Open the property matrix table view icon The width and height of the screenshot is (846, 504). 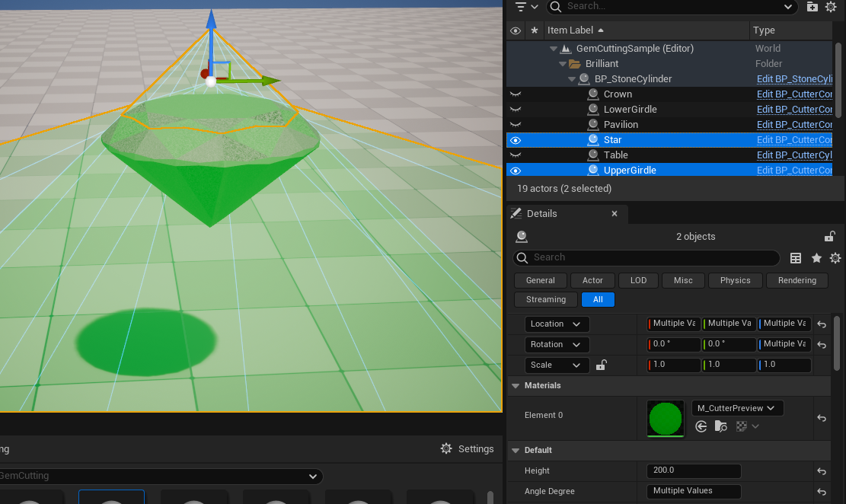[x=795, y=258]
